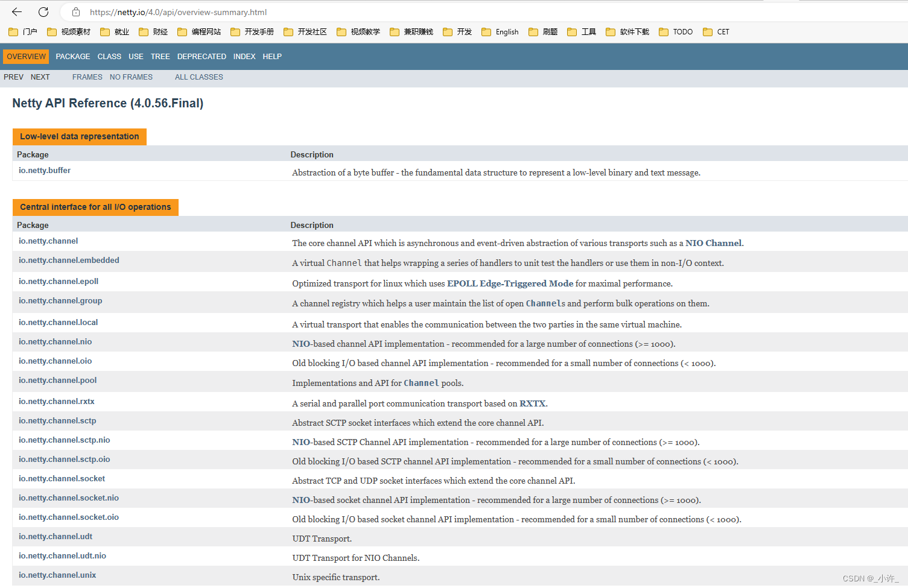Expand the 工具 bookmarks folder
Screen dimensions: 908x588
(587, 31)
